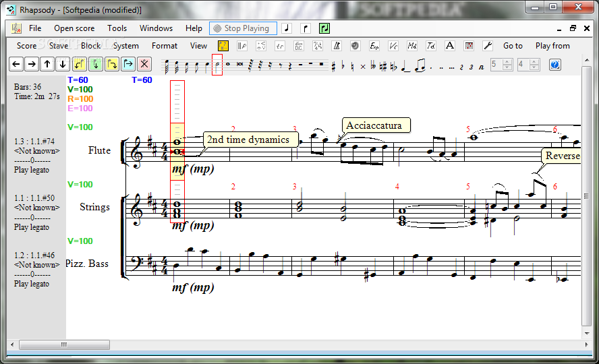The height and width of the screenshot is (364, 599).
Task: Click the horizontal scrollbar thumb
Action: pos(64,344)
